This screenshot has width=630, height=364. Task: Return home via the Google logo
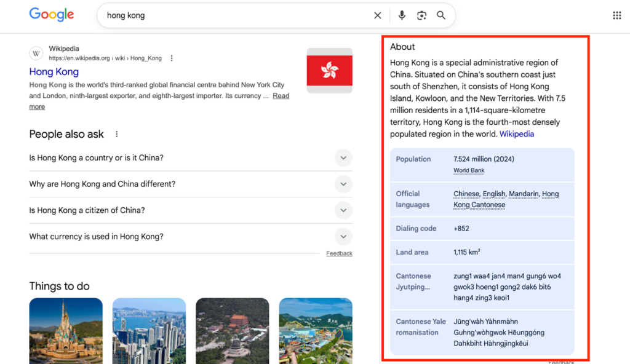click(51, 14)
